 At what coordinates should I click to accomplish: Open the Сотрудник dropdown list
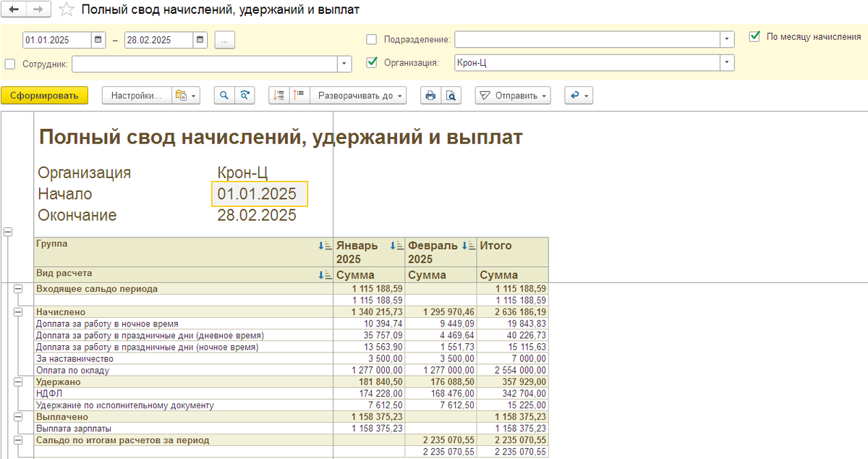[x=344, y=64]
